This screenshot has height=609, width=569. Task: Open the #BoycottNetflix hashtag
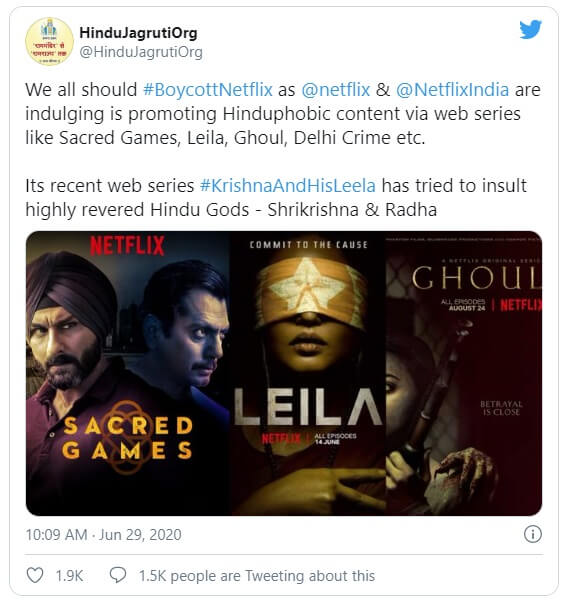[208, 90]
